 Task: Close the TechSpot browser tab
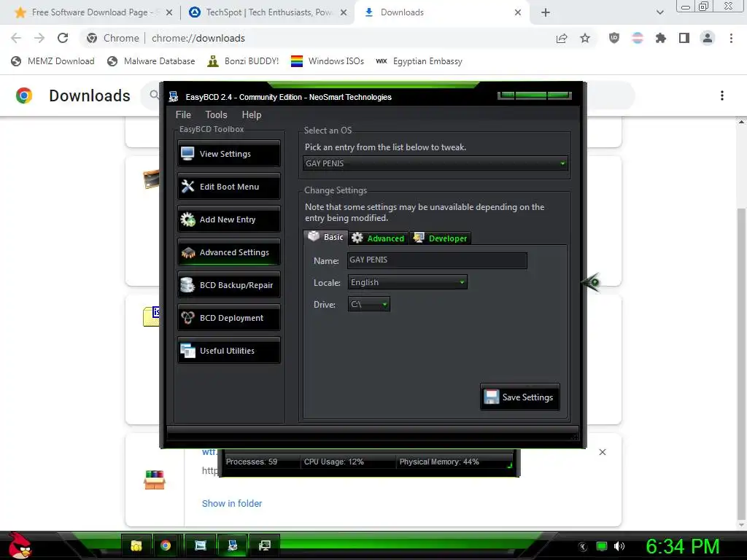[343, 12]
